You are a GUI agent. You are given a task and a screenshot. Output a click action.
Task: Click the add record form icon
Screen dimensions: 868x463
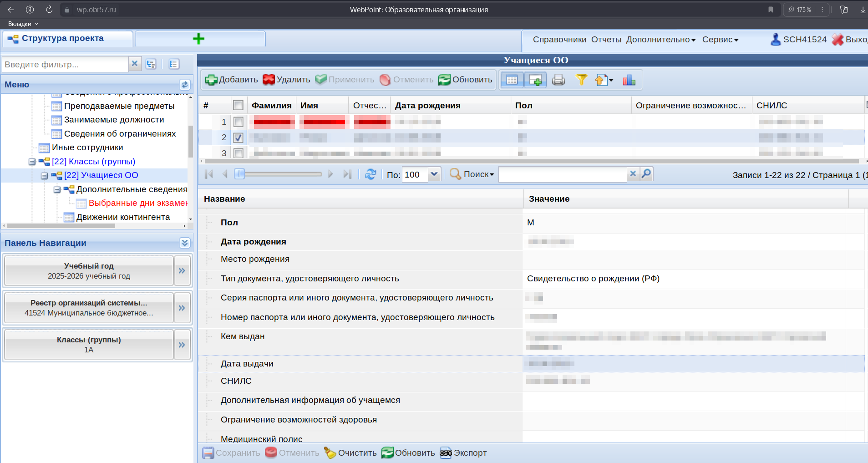point(535,80)
